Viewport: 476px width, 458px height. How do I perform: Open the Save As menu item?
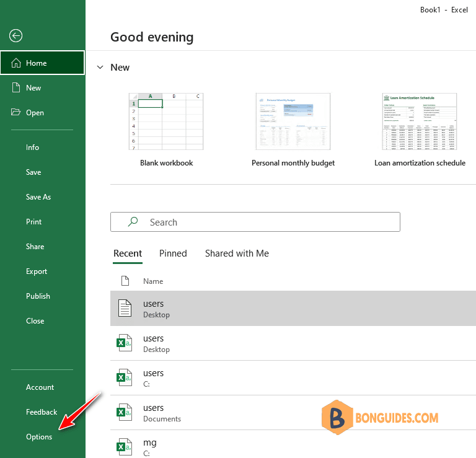click(x=38, y=196)
